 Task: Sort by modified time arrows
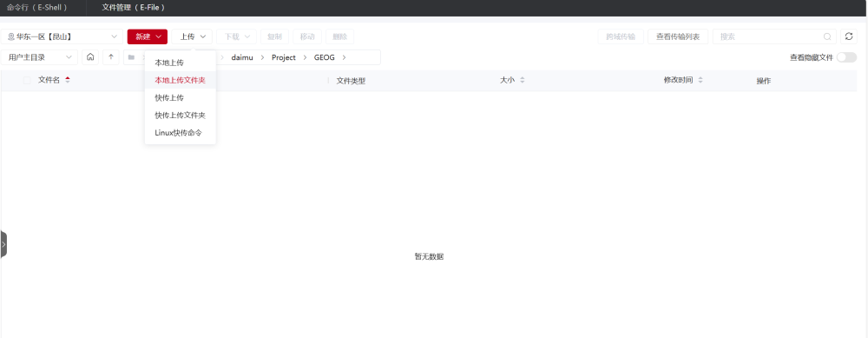coord(700,80)
